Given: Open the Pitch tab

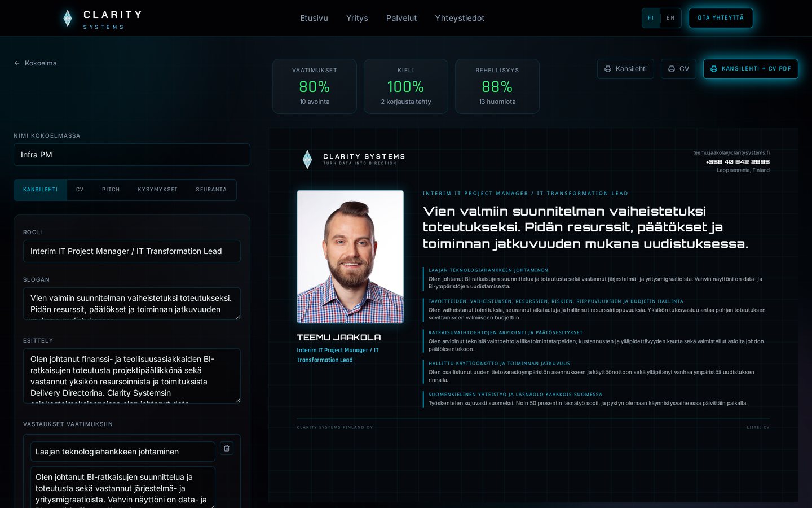Looking at the screenshot, I should 111,190.
